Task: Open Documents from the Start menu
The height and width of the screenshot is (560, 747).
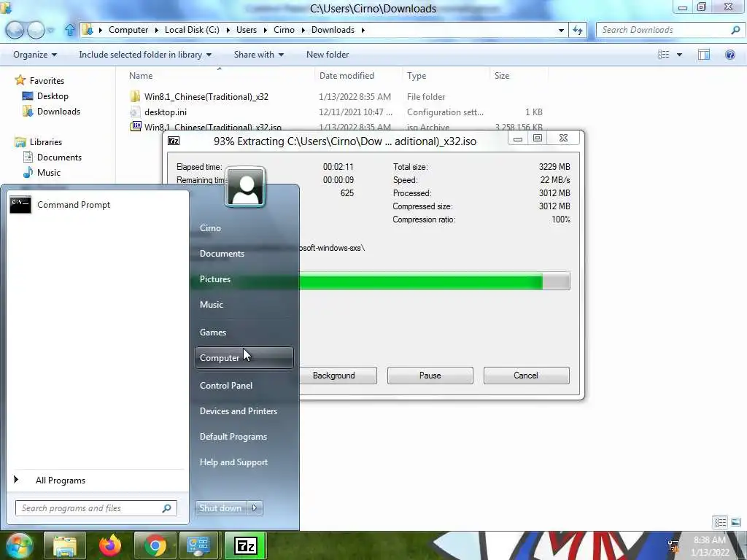Action: pos(244,253)
